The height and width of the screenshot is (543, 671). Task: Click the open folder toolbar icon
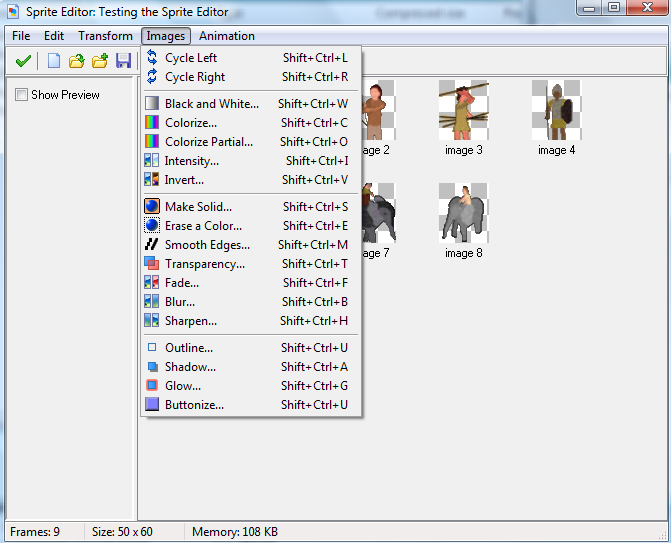tap(77, 61)
